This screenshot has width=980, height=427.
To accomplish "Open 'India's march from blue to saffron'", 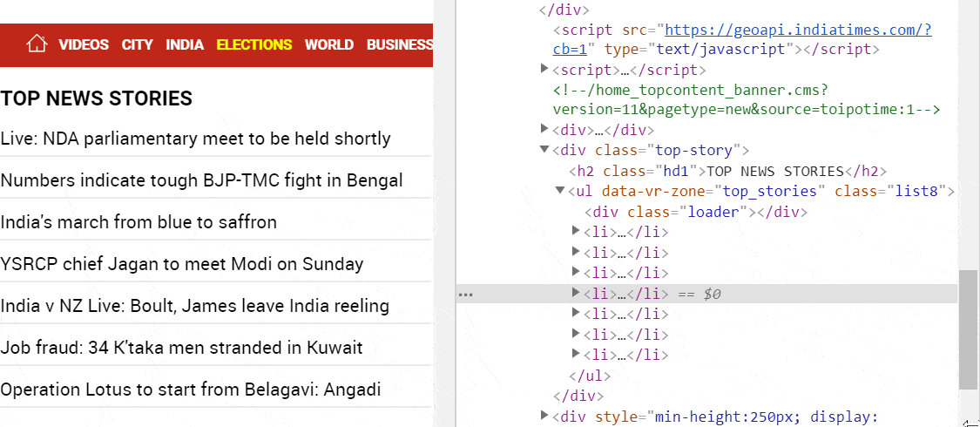I will pyautogui.click(x=139, y=222).
